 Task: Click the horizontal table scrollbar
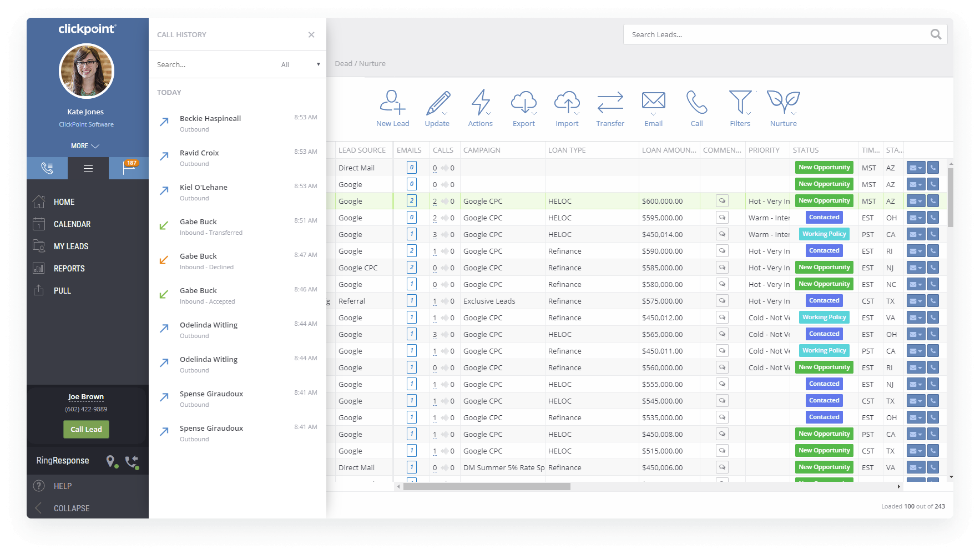point(487,486)
